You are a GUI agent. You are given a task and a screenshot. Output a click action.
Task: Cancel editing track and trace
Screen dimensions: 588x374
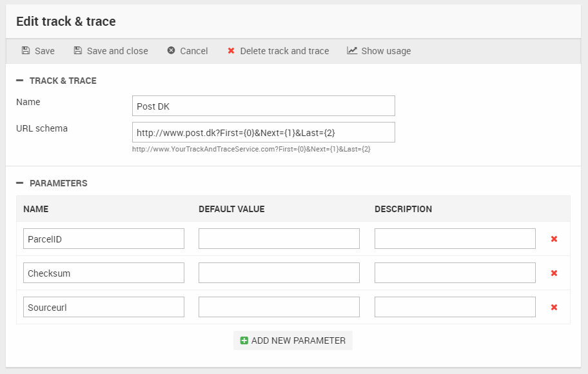click(x=188, y=51)
